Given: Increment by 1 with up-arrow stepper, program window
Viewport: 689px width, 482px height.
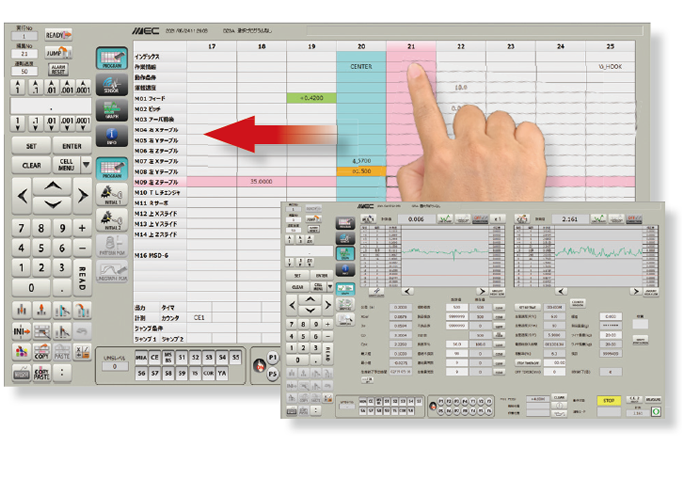Looking at the screenshot, I should click(x=18, y=87).
